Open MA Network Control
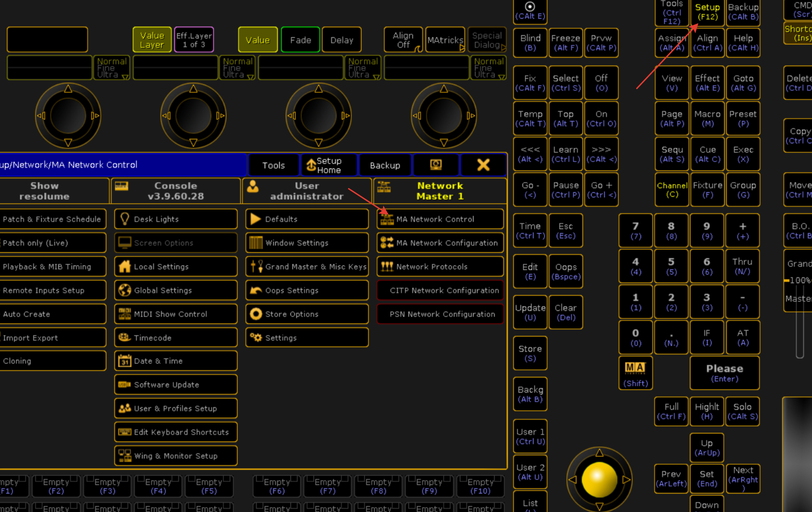 click(x=440, y=219)
